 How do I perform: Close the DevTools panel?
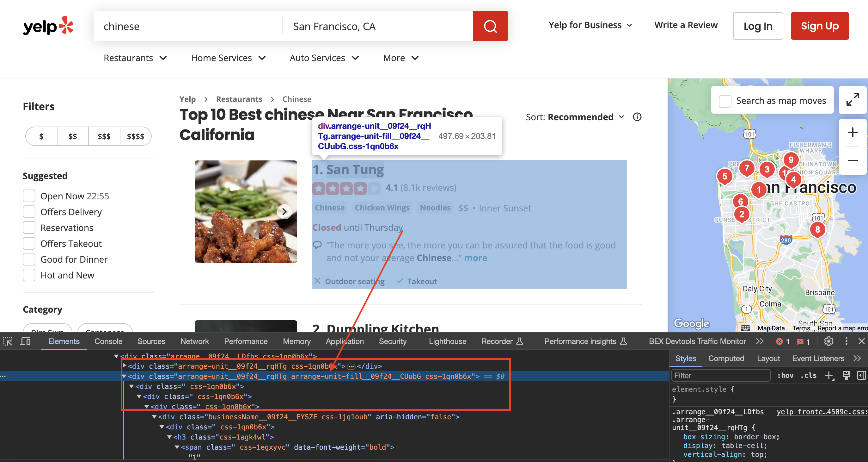[861, 341]
